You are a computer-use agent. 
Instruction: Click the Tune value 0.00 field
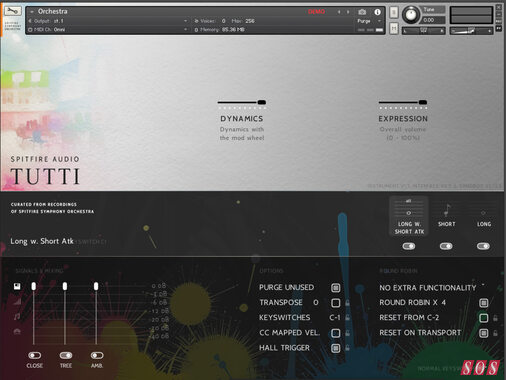tap(433, 20)
